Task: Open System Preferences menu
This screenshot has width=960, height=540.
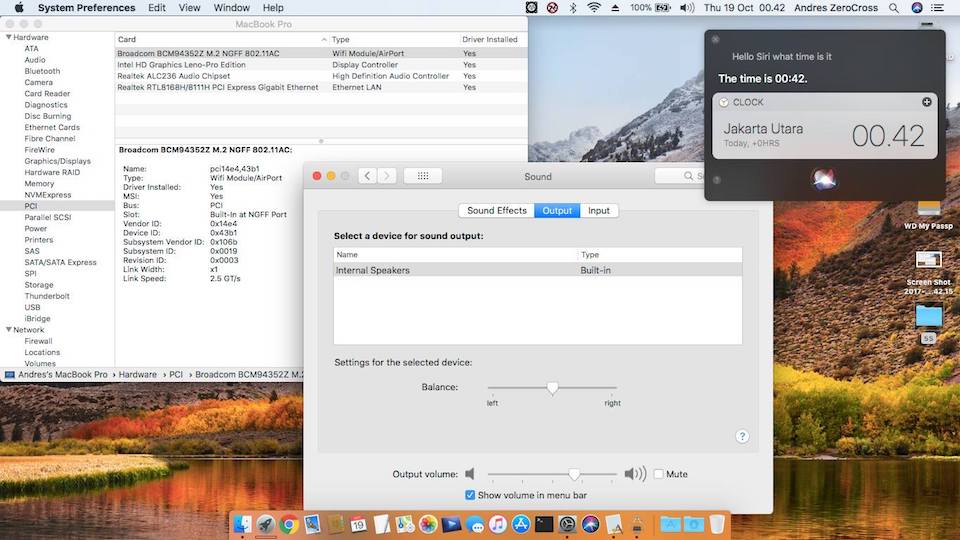Action: coord(86,8)
